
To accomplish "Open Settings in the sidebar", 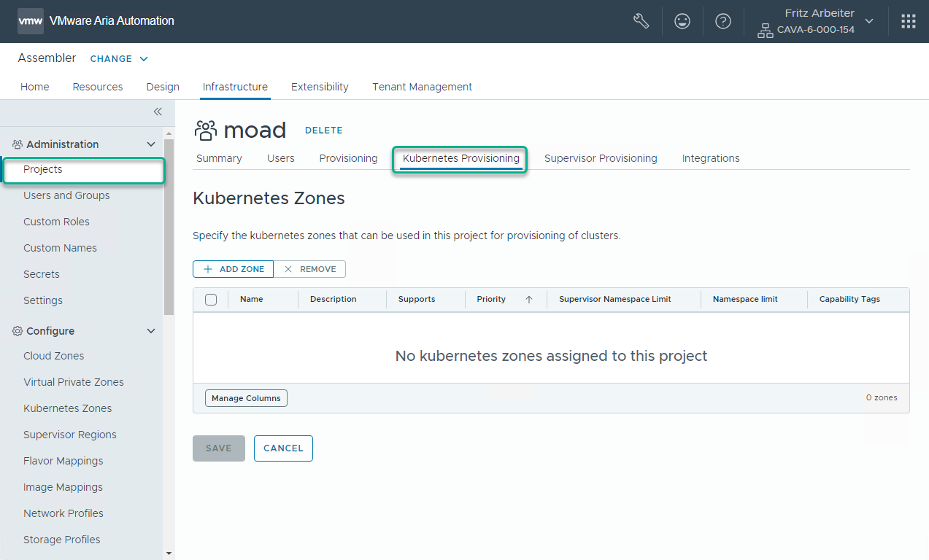I will [43, 300].
